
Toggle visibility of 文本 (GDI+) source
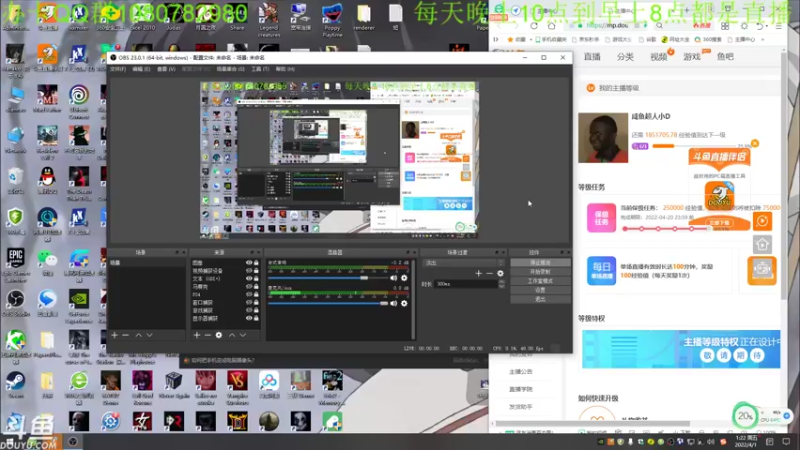249,279
